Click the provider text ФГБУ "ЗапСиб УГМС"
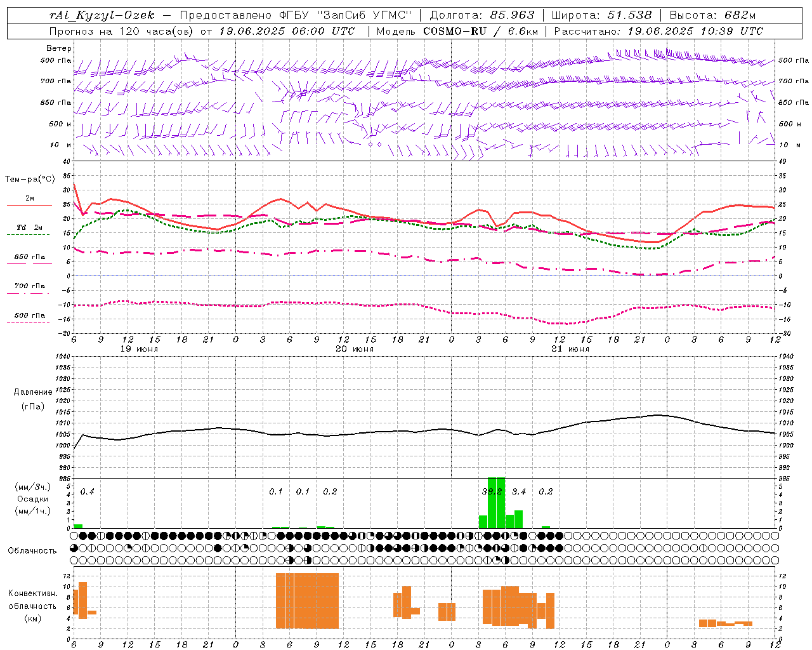 tap(345, 15)
